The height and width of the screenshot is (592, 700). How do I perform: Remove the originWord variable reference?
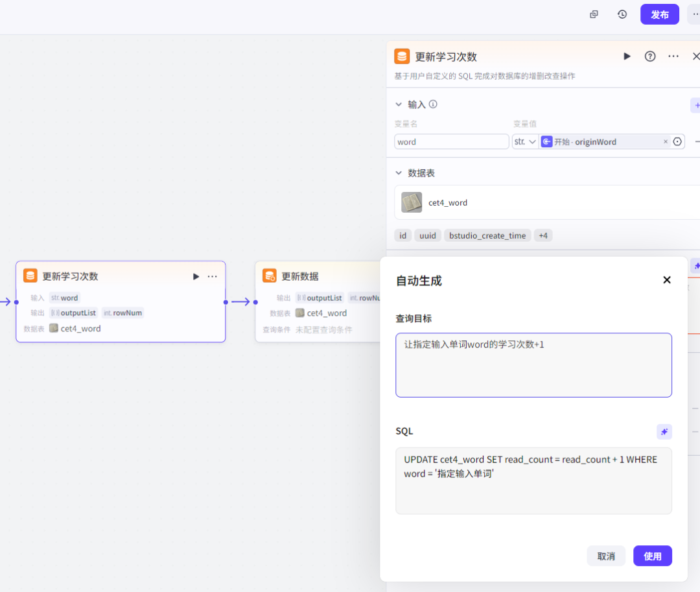(665, 141)
